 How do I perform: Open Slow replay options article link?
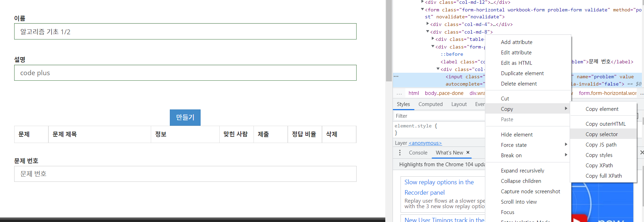tap(439, 187)
